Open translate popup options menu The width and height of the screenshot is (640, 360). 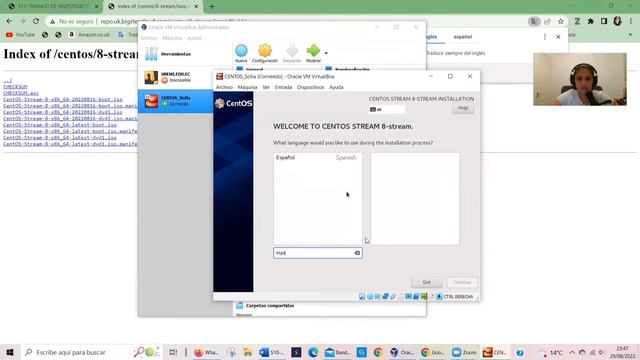(x=545, y=37)
